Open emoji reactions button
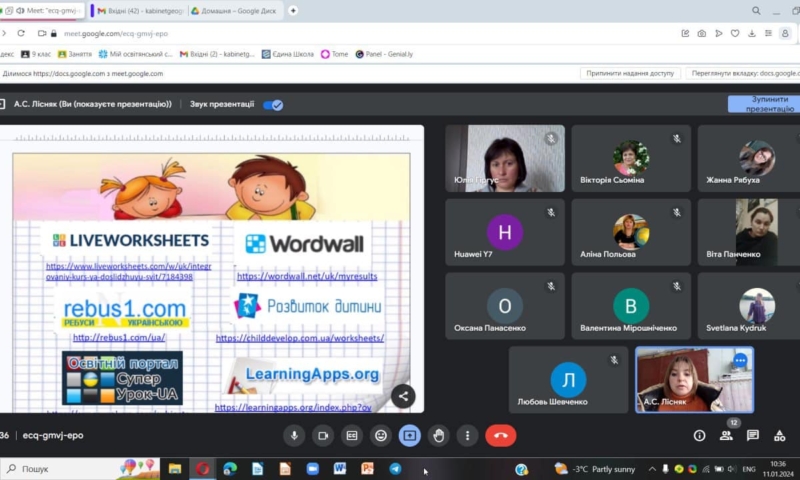800x480 pixels. point(381,436)
